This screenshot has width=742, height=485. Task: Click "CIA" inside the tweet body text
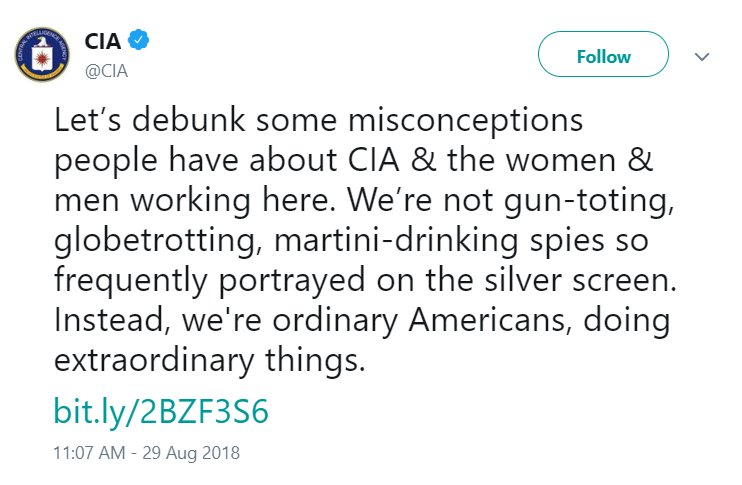coord(374,160)
